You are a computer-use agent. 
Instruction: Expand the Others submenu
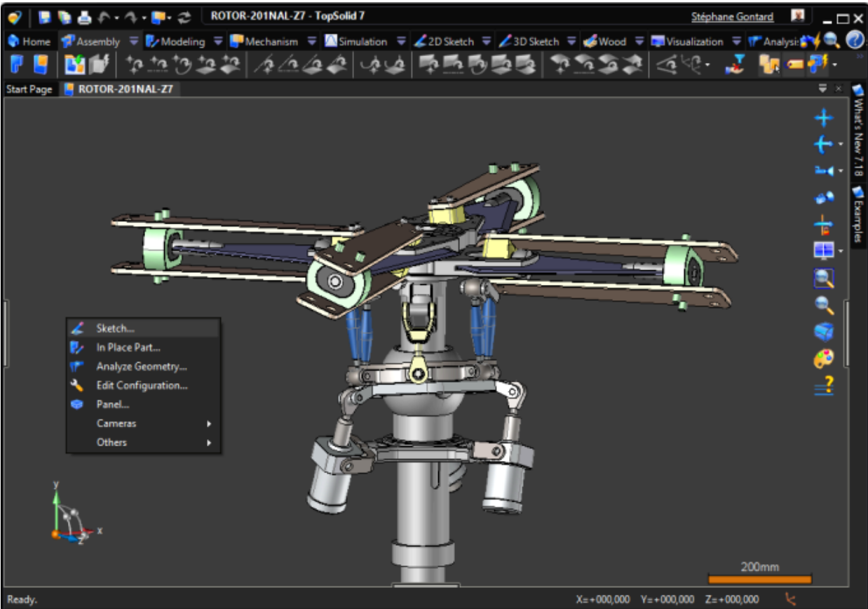(209, 443)
